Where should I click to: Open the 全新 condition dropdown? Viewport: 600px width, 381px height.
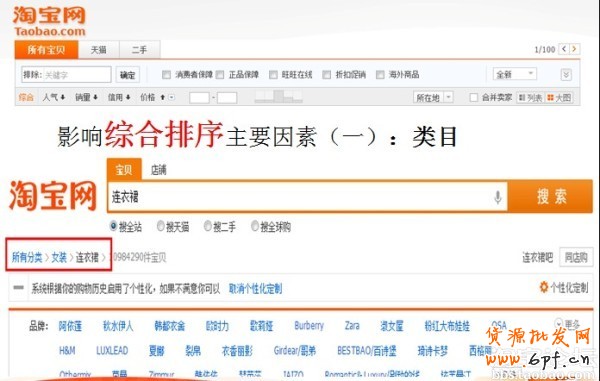[x=515, y=74]
